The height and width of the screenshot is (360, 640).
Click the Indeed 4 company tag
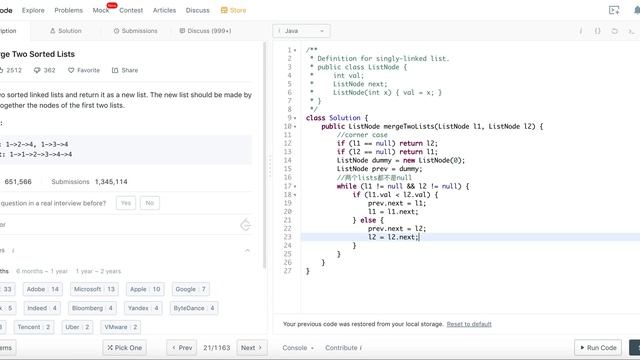click(x=42, y=308)
